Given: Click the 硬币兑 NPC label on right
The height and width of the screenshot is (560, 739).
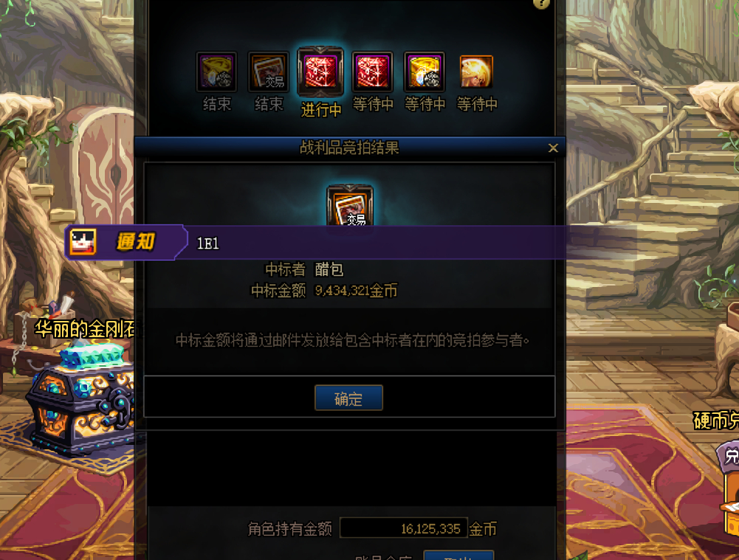Looking at the screenshot, I should coord(715,421).
